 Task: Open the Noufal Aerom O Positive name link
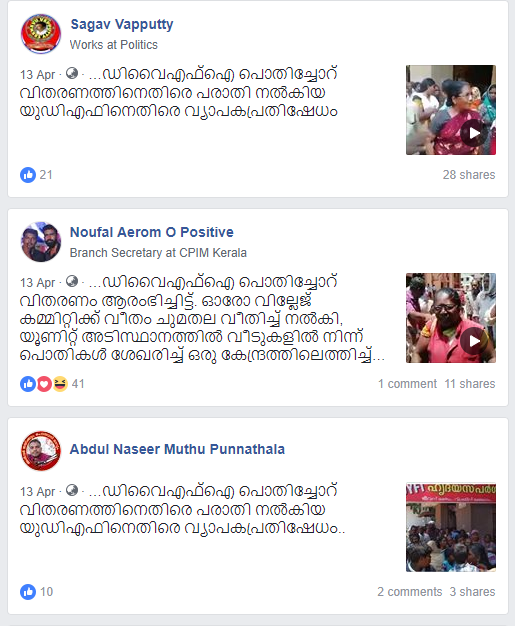pyautogui.click(x=152, y=232)
